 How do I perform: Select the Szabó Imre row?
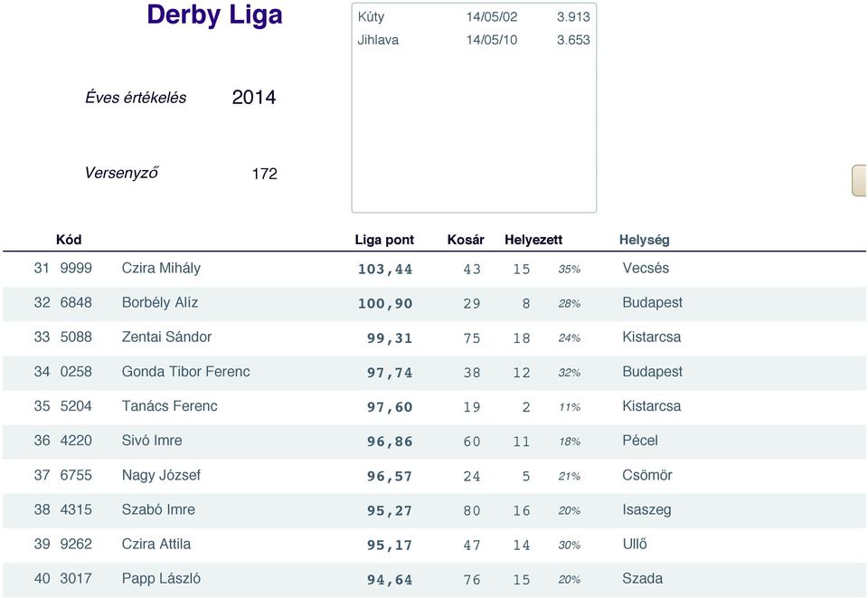point(434,510)
